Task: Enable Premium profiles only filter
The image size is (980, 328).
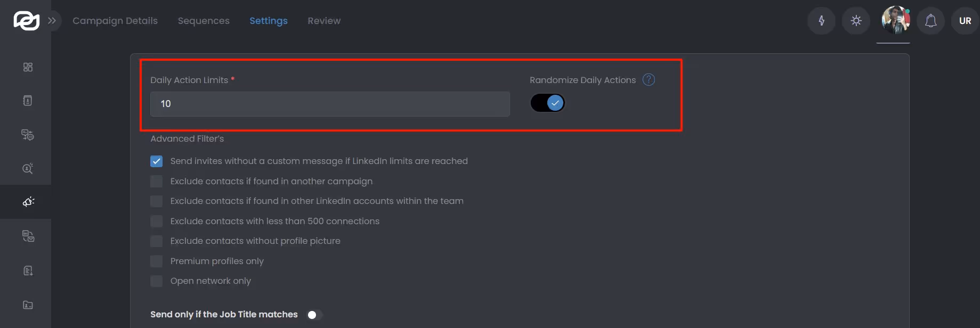Action: point(156,261)
